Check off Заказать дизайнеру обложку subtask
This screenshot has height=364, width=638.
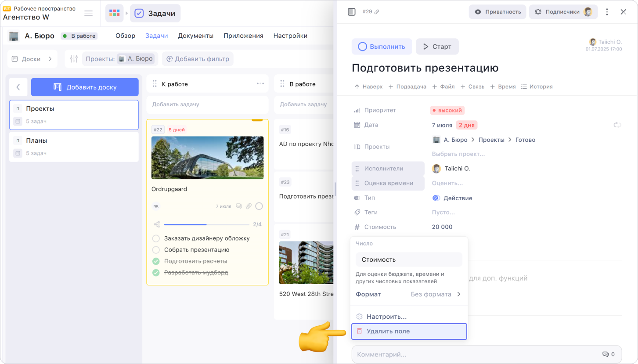point(156,238)
